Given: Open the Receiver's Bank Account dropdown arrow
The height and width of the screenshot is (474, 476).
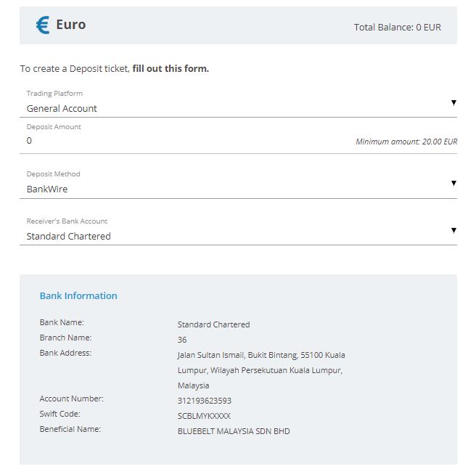Looking at the screenshot, I should point(454,230).
